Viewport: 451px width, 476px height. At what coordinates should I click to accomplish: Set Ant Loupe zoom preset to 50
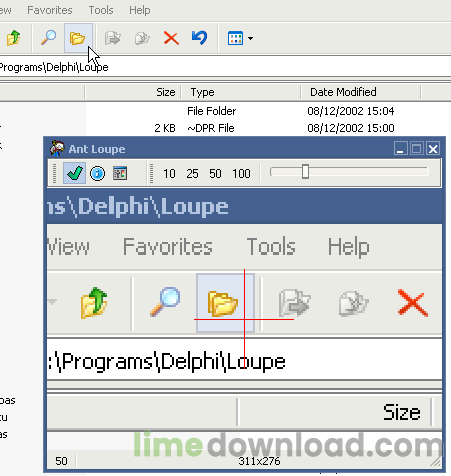point(215,174)
